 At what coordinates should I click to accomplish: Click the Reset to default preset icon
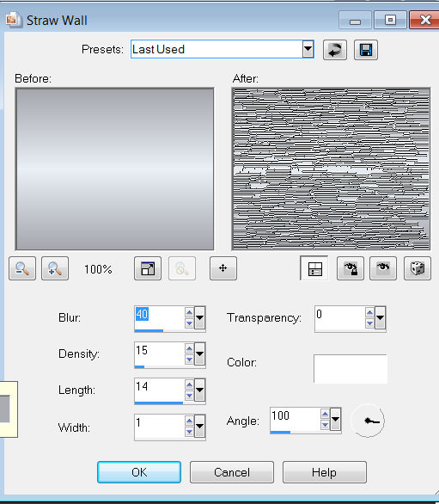click(335, 50)
